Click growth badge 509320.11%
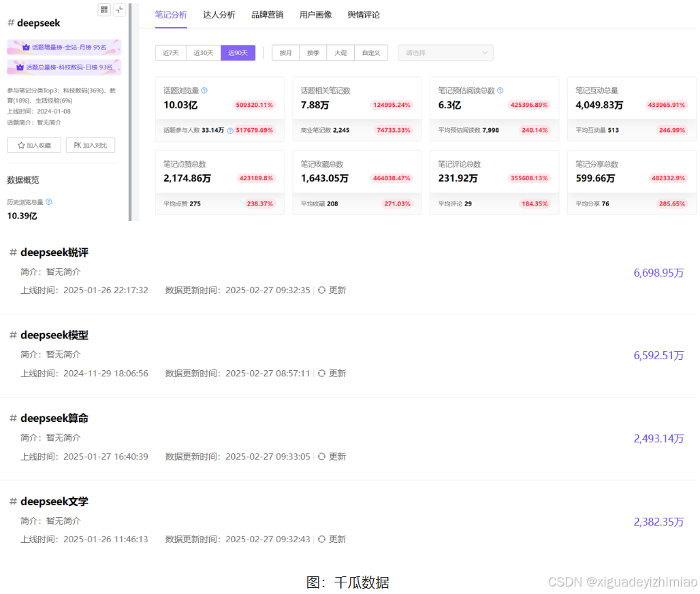Image resolution: width=700 pixels, height=594 pixels. coord(255,105)
